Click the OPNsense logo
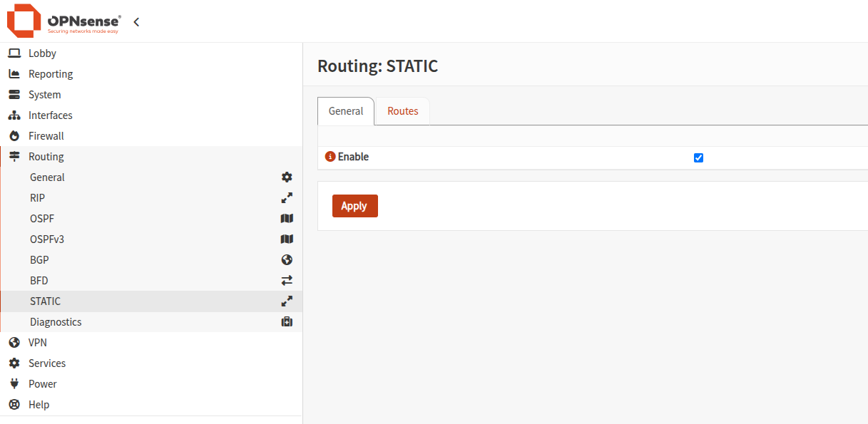Viewport: 868px width, 424px height. [x=64, y=21]
